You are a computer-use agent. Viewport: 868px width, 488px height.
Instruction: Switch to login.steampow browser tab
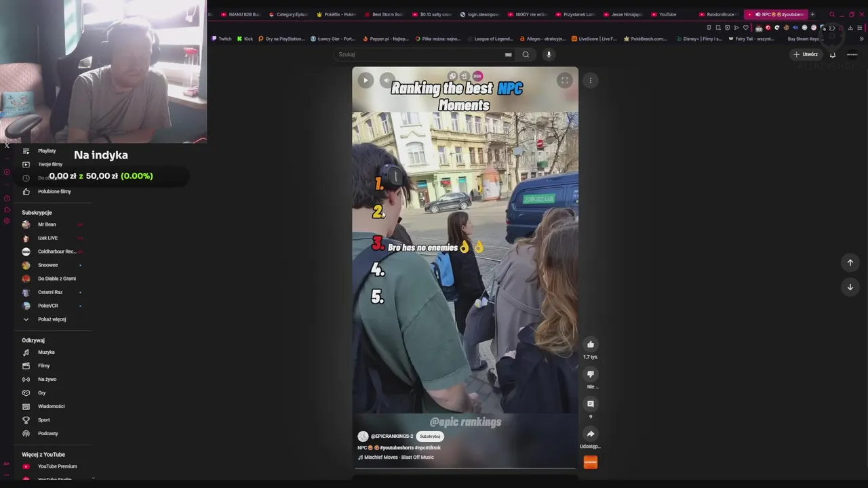[479, 14]
